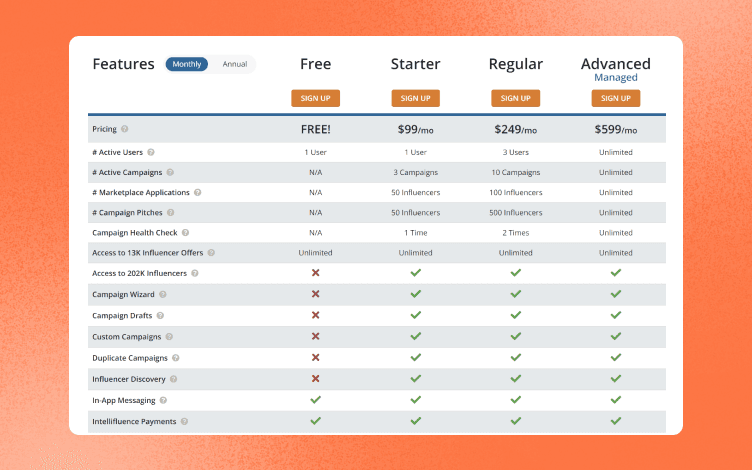Click the '# Marketplace Applications' label
Screen dimensions: 752x470
(x=141, y=192)
